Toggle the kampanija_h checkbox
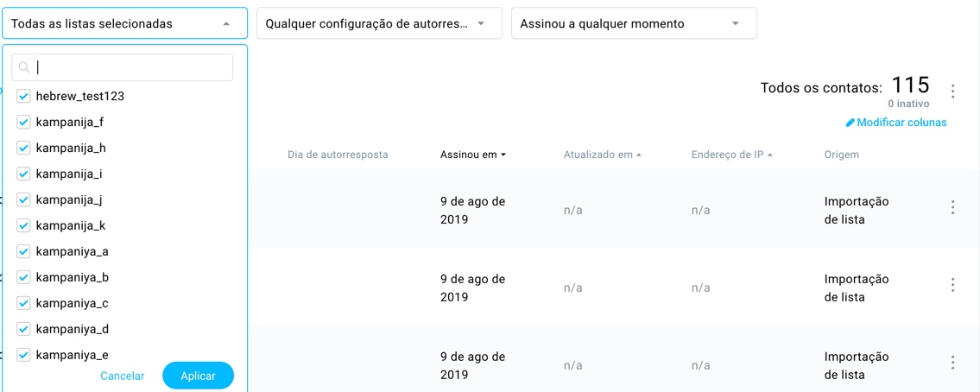The width and height of the screenshot is (980, 392). coord(23,148)
